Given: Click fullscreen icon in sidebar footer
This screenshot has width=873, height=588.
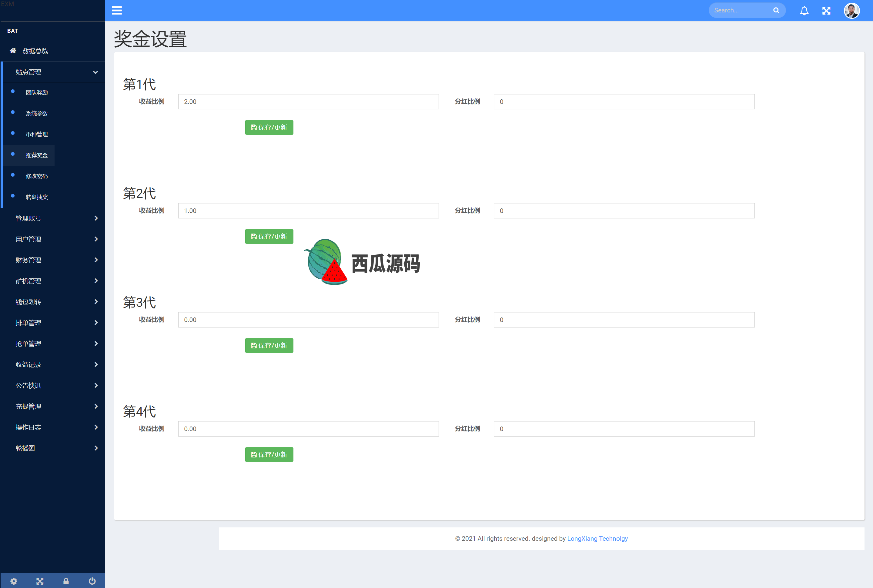Looking at the screenshot, I should (x=40, y=581).
